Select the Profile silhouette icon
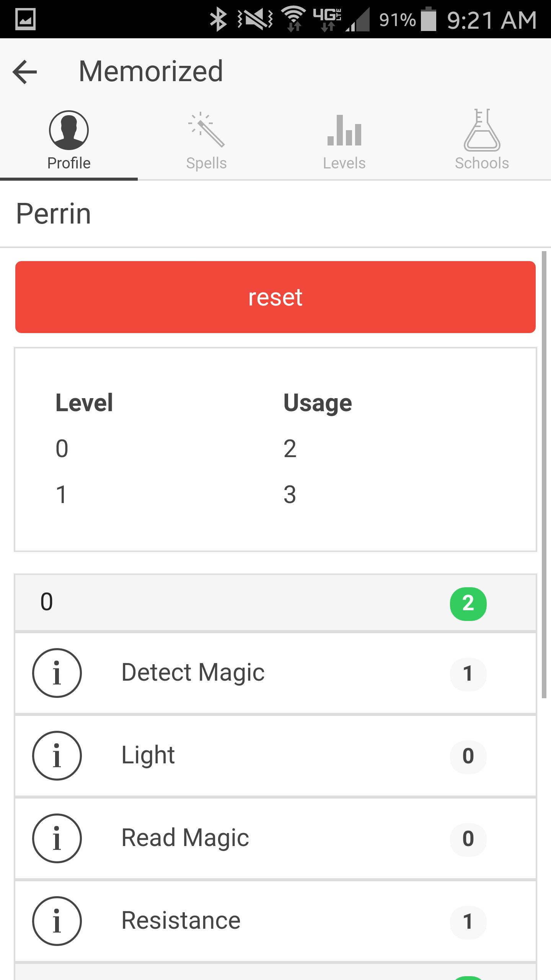This screenshot has height=980, width=551. (69, 130)
